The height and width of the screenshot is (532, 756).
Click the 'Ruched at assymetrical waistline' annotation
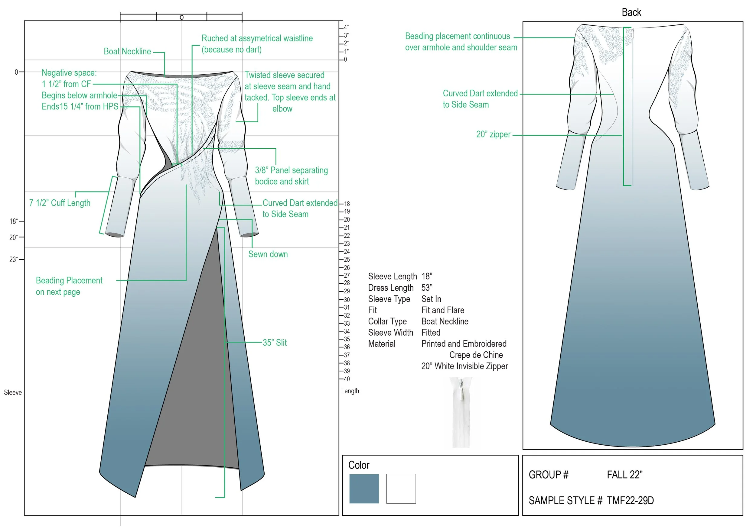257,38
